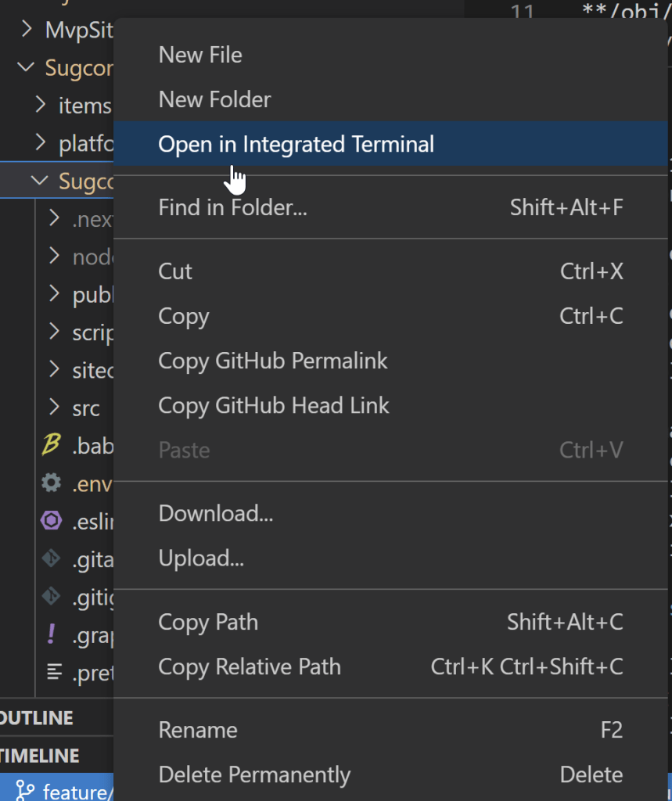Click the GraphQL exclamation file icon
Viewport: 672px width, 801px height.
coord(52,634)
